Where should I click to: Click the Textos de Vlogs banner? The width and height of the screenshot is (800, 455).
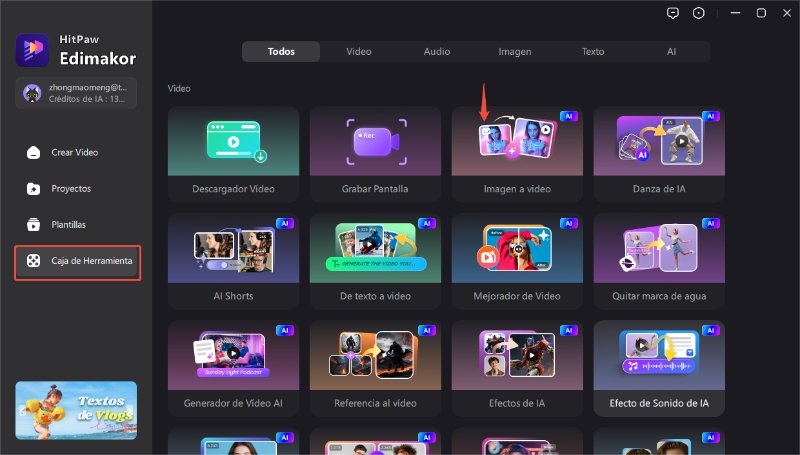[x=76, y=410]
